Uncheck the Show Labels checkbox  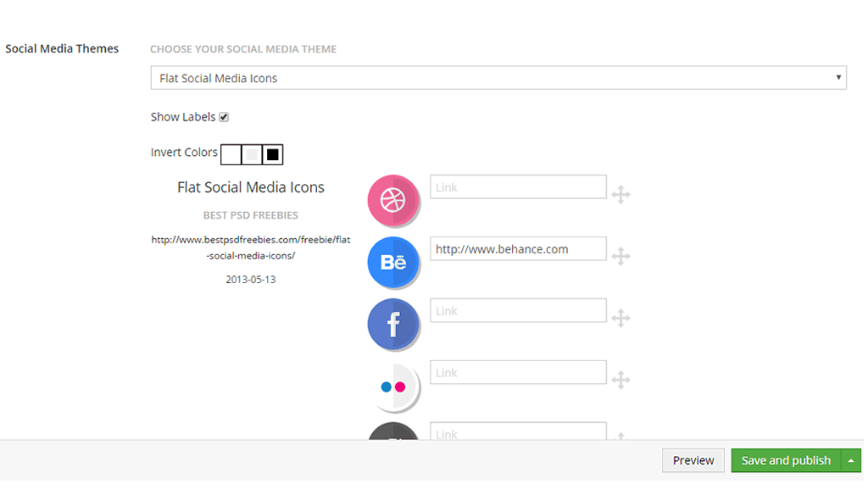coord(225,117)
